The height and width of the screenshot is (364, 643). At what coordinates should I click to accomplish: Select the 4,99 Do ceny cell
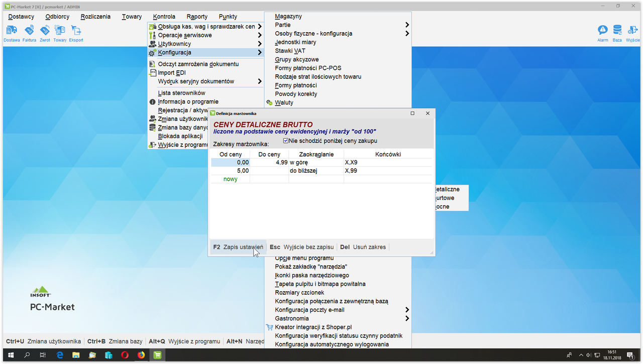coord(269,163)
